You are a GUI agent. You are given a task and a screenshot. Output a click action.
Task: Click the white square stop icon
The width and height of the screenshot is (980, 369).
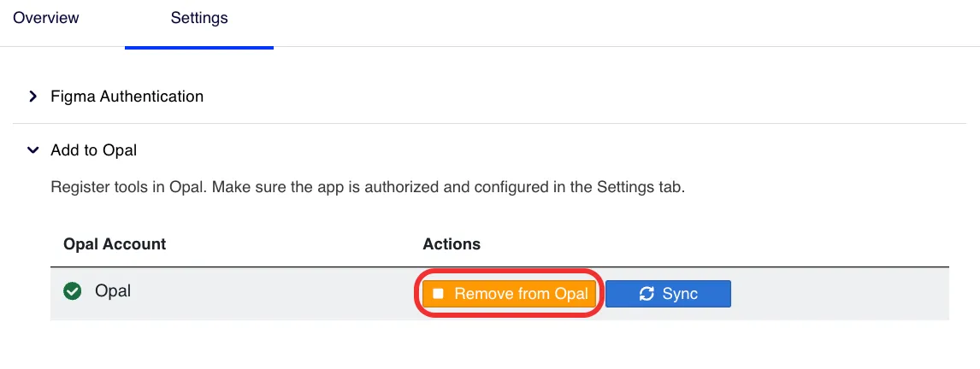pos(438,294)
